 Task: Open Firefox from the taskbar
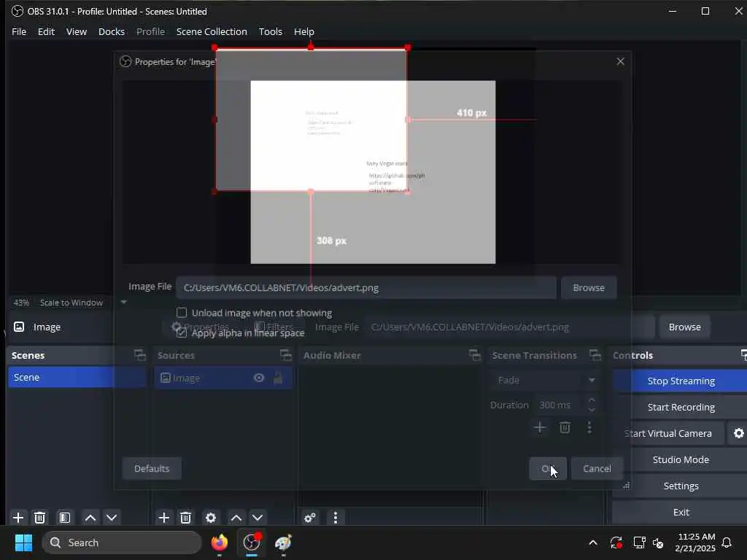pos(220,542)
